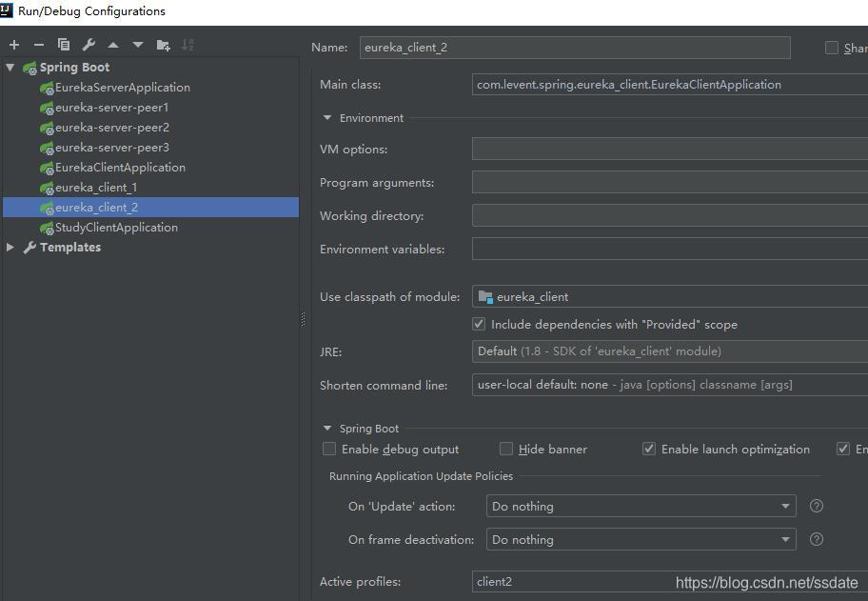Click the run icon beside StudyClientApplication

[x=47, y=228]
